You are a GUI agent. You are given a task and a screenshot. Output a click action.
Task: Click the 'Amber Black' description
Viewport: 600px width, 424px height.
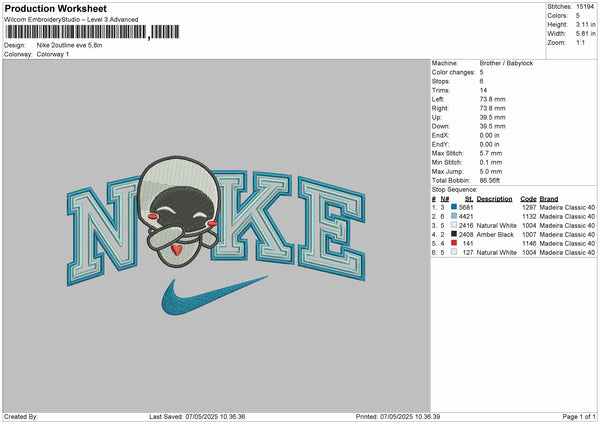point(495,235)
